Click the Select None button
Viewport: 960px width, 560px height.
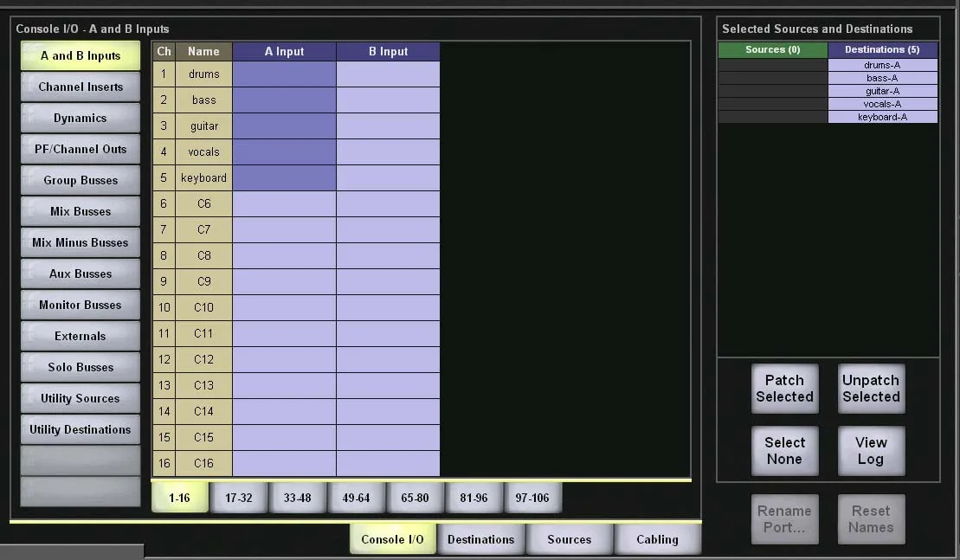[785, 451]
